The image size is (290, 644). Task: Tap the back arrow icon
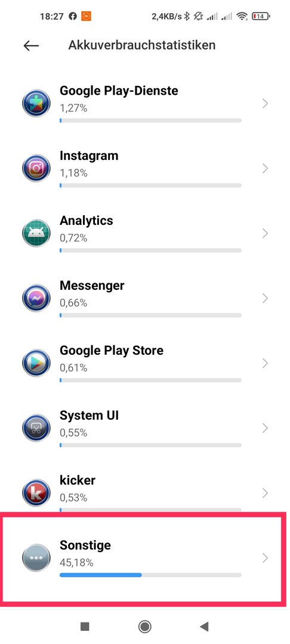(x=31, y=45)
